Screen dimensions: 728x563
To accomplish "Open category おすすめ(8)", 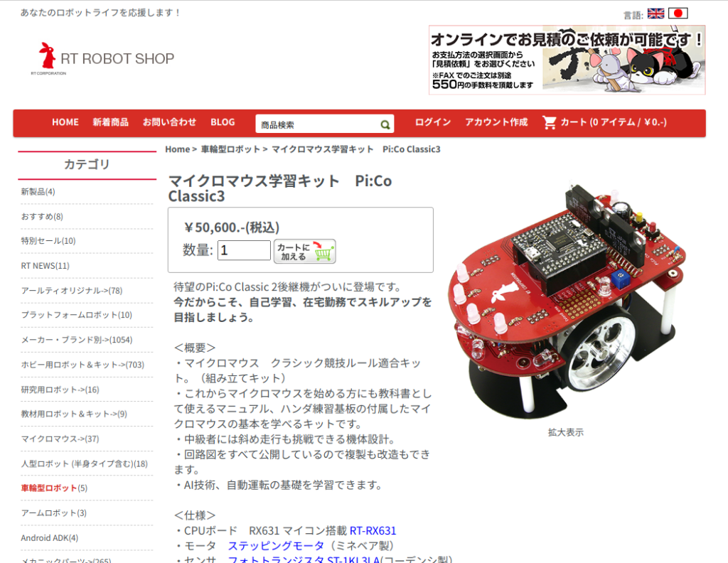I will click(x=42, y=216).
